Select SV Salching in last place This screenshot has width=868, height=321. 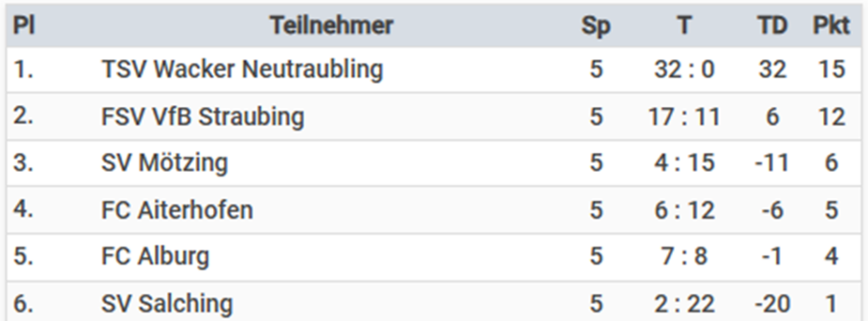coord(167,304)
